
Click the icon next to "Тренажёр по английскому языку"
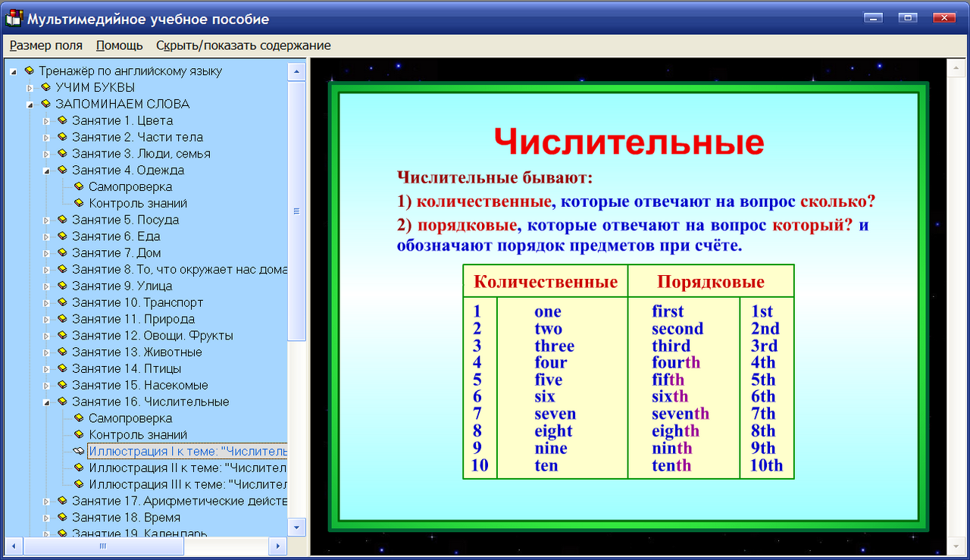point(31,70)
